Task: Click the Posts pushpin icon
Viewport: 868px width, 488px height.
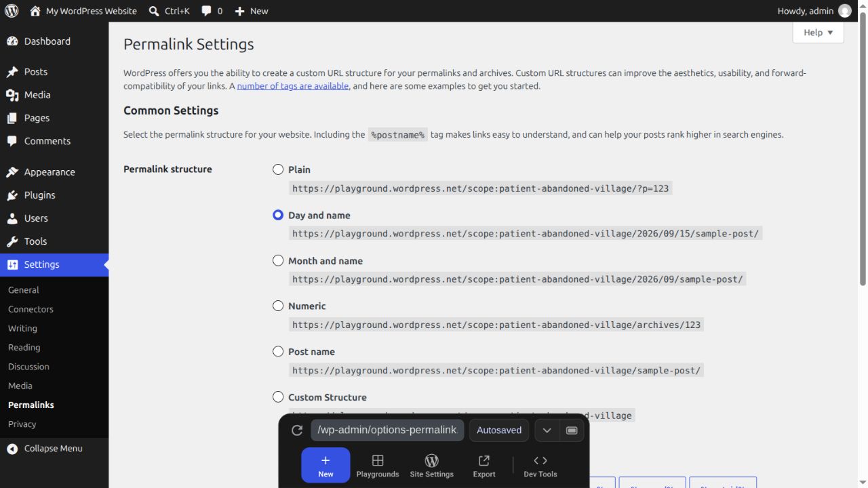Action: 12,72
